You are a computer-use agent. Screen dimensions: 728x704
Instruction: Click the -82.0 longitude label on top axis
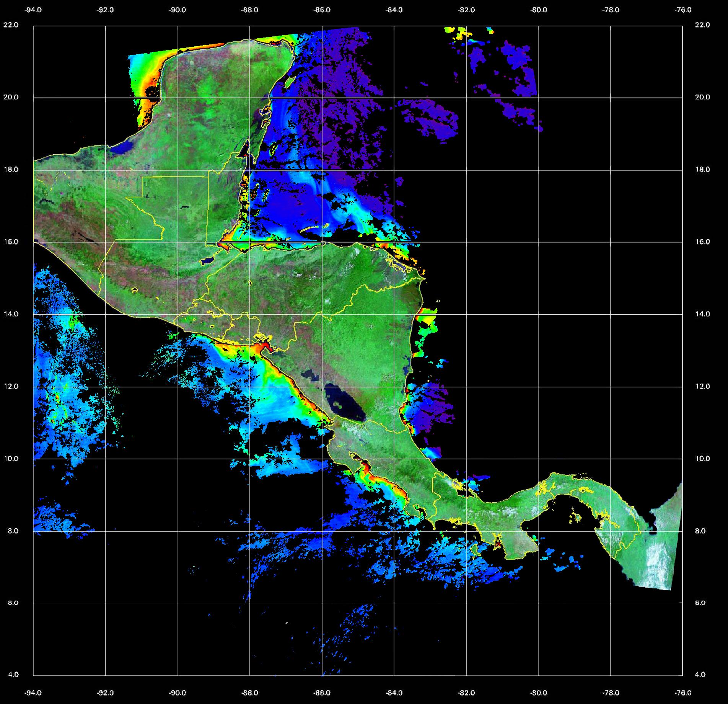tap(466, 10)
